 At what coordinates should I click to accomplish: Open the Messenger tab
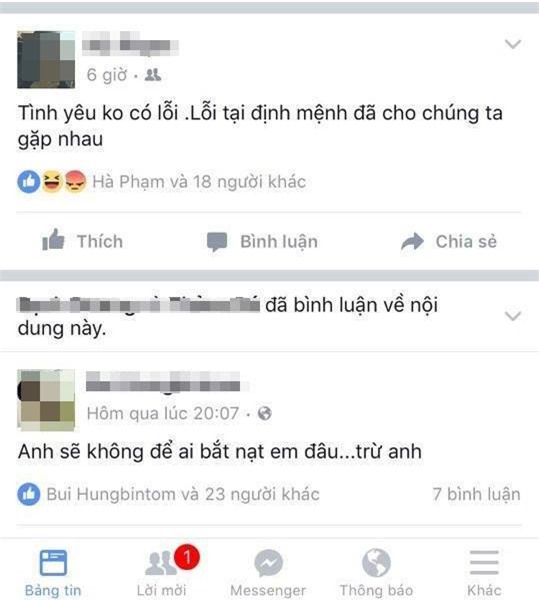[268, 573]
